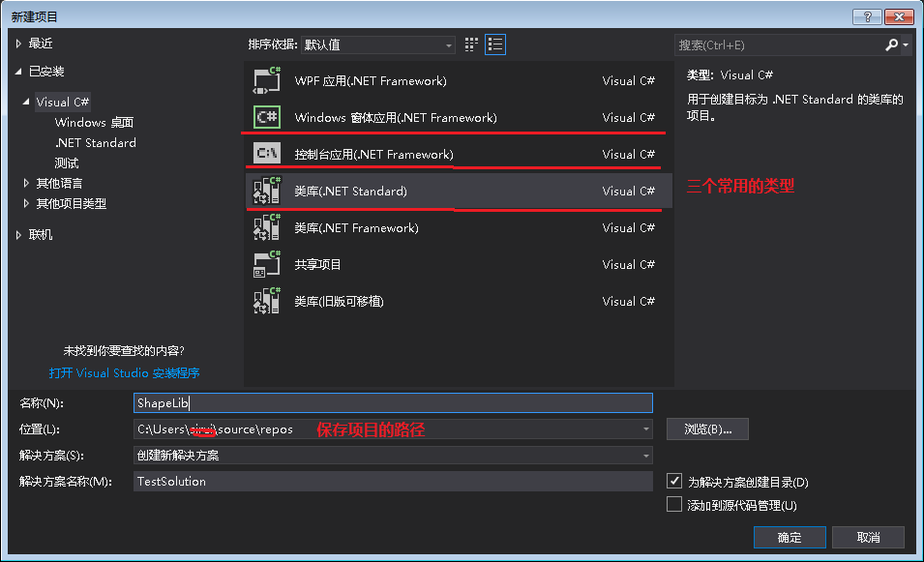Click the search magnifier icon
The image size is (924, 562).
pos(892,44)
